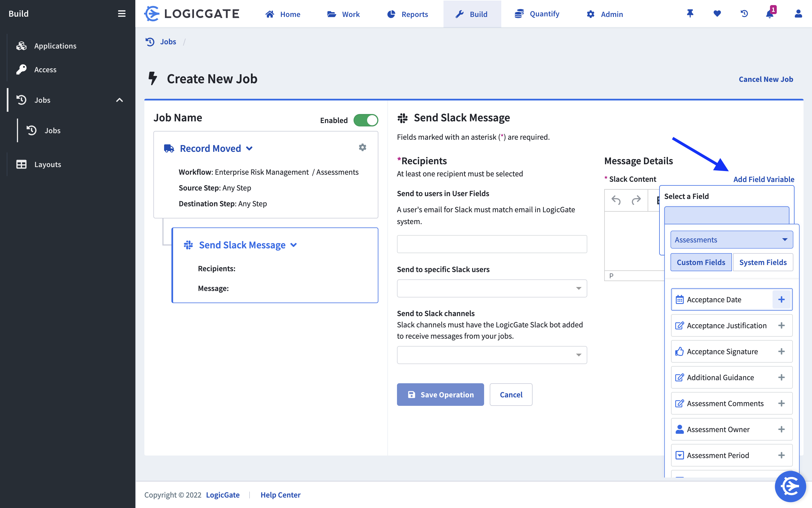Click the Layouts grid icon in sidebar
The image size is (812, 508).
21,164
